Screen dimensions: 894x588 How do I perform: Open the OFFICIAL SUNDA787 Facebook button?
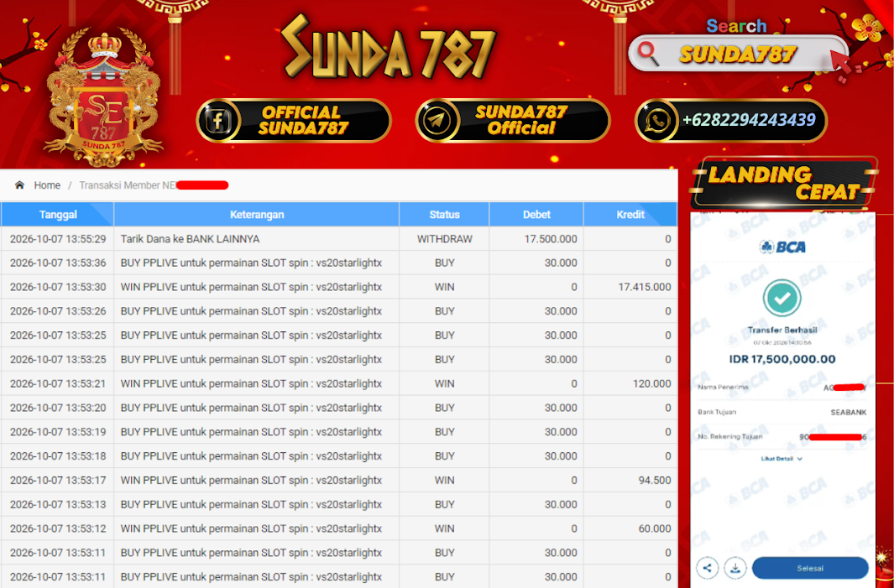click(294, 121)
